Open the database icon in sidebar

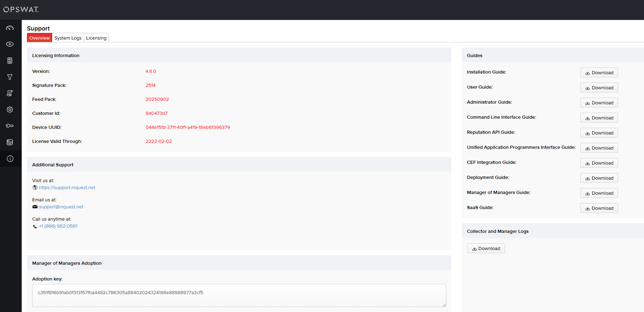click(x=10, y=142)
